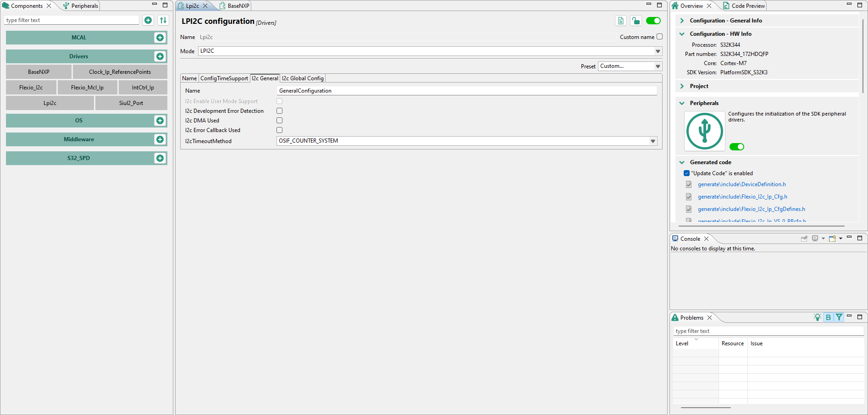Click the unlock icon in LPI2C configuration toolbar
The image size is (868, 415).
tap(636, 21)
